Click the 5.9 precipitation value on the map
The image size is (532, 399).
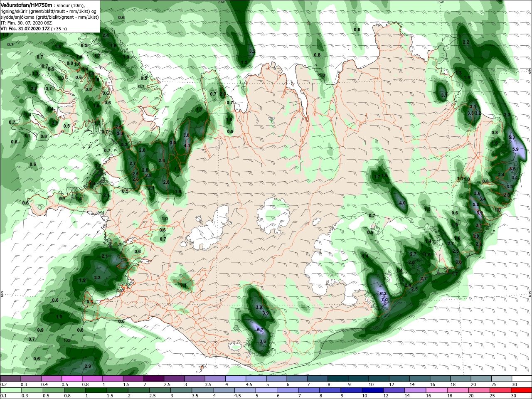[515, 149]
